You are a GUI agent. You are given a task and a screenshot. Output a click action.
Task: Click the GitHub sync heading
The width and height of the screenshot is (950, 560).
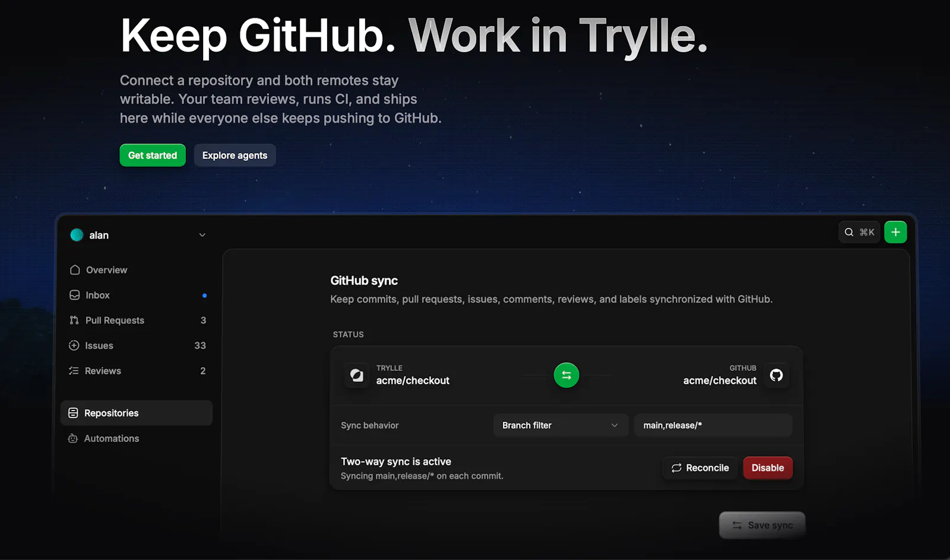[364, 281]
